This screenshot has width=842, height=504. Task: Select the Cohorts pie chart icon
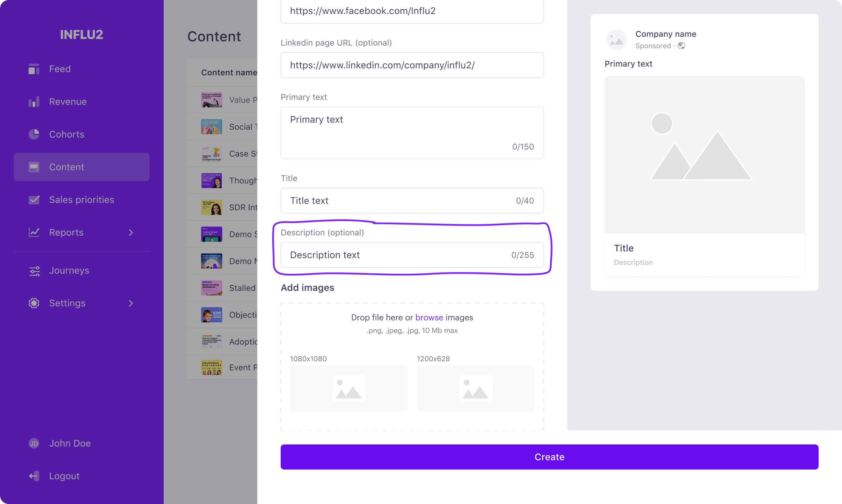[x=34, y=134]
